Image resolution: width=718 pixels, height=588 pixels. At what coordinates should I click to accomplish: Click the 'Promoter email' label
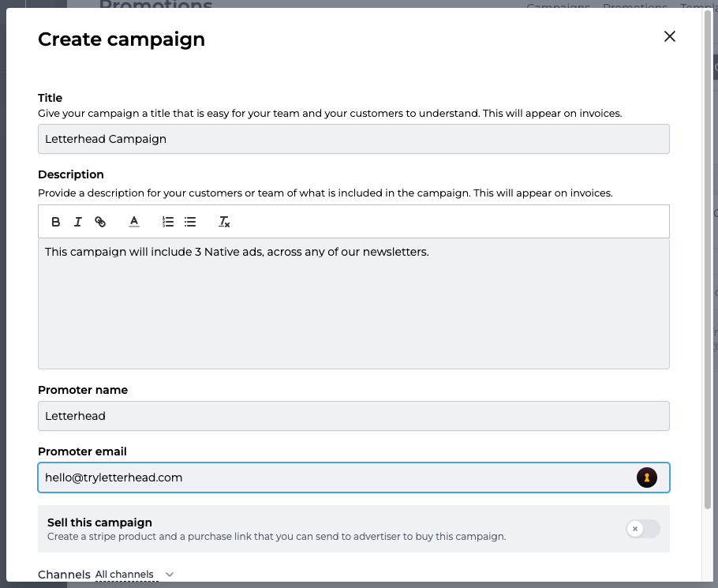pyautogui.click(x=82, y=451)
